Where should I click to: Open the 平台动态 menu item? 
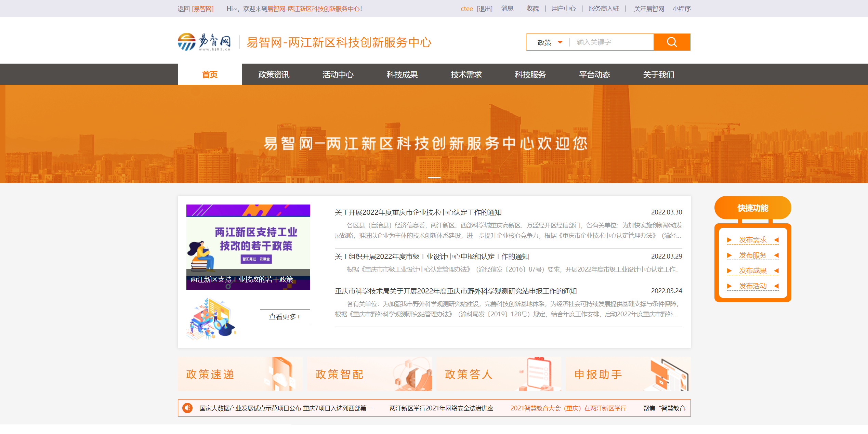[x=594, y=74]
